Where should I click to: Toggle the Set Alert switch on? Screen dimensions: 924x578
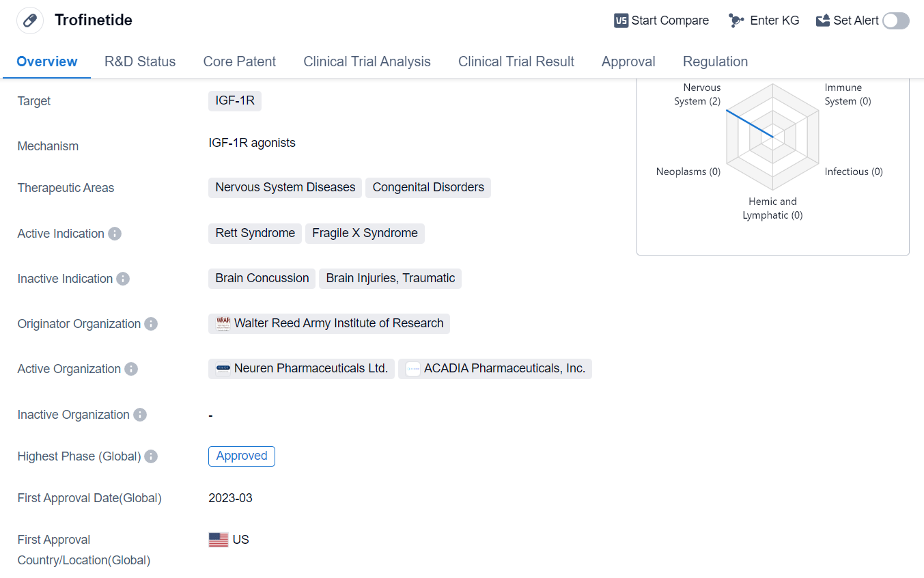point(895,20)
